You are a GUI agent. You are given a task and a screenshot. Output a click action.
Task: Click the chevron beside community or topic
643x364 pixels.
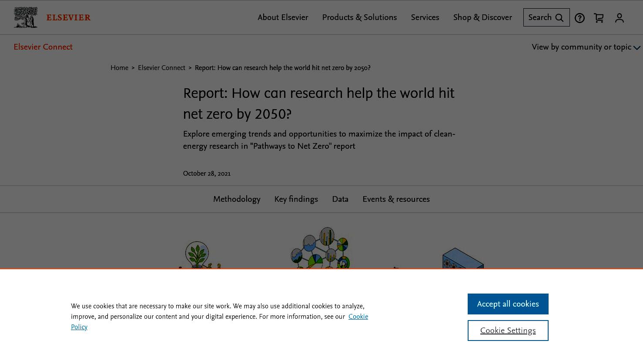click(637, 48)
